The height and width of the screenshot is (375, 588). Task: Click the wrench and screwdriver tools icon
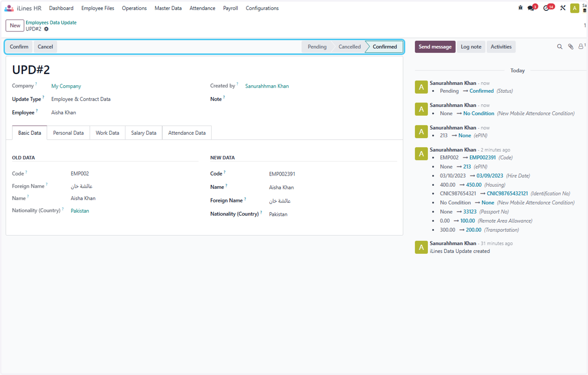563,8
